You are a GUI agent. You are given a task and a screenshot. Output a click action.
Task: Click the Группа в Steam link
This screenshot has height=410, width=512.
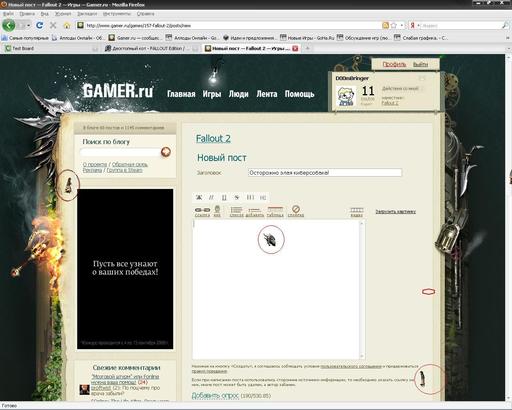point(124,170)
